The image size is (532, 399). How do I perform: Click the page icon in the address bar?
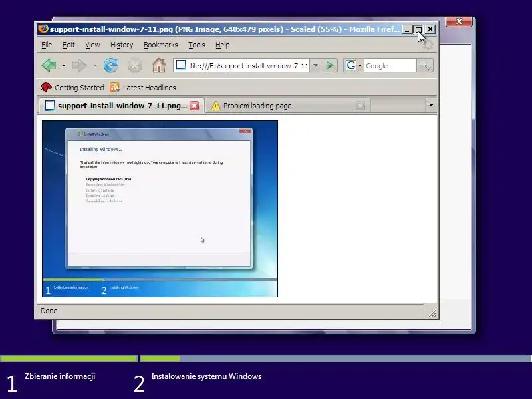(x=181, y=65)
